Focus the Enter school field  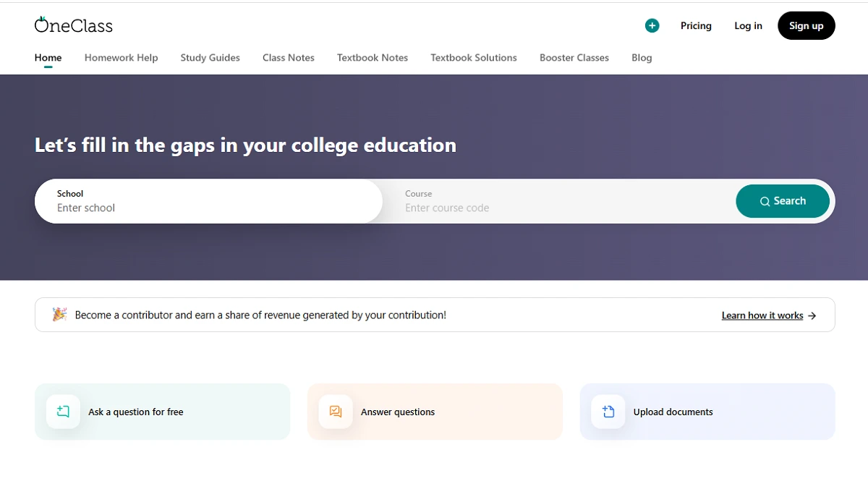tap(208, 208)
